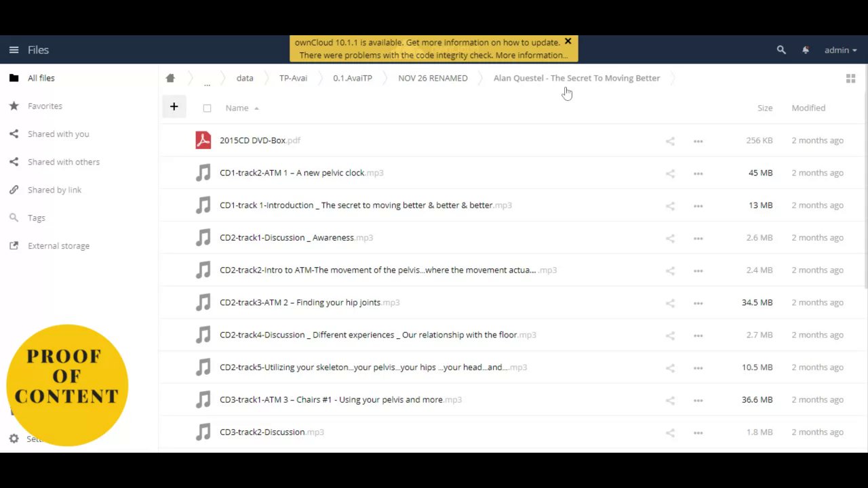Go to the home folder breadcrumb icon

pyautogui.click(x=170, y=78)
